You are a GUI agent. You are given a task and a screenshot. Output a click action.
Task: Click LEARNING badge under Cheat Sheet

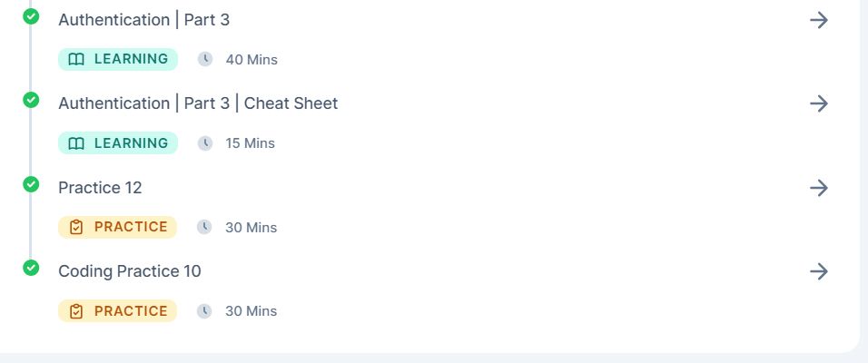click(118, 142)
